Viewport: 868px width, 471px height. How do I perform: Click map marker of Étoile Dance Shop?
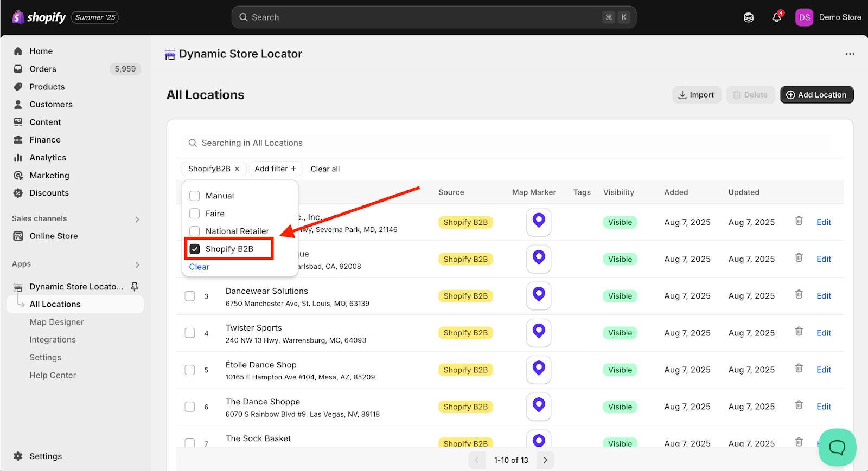coord(539,369)
